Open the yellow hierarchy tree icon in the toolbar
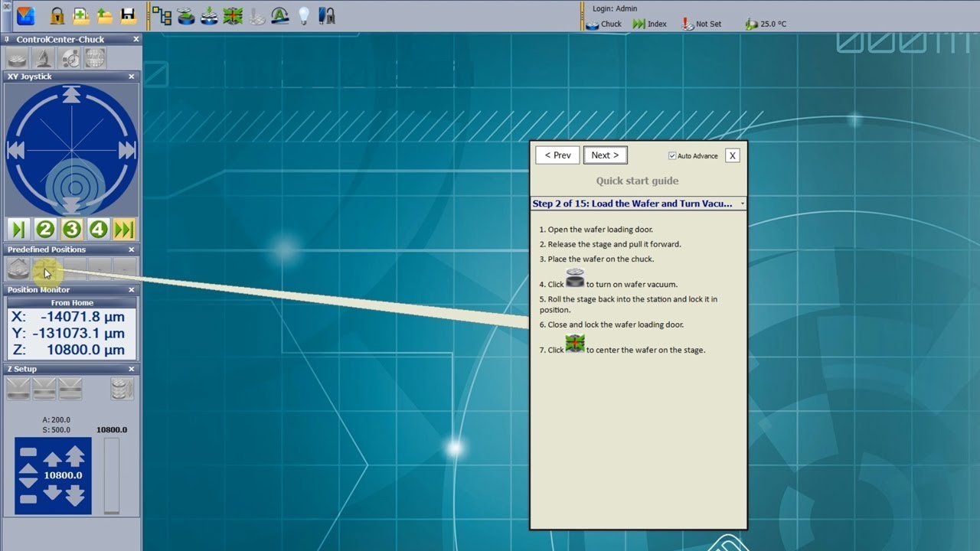Image resolution: width=980 pixels, height=551 pixels. pos(162,15)
